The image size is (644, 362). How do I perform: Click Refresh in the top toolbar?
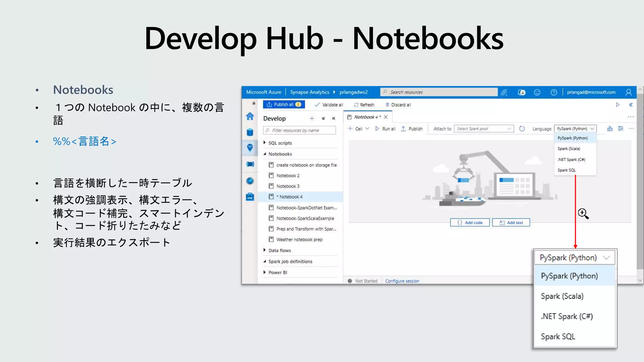[x=364, y=105]
